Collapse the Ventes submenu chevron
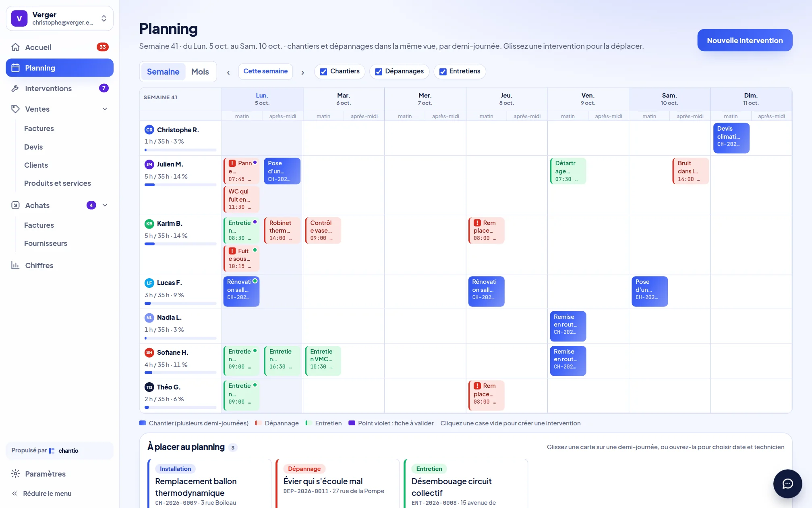812x508 pixels. pos(105,109)
